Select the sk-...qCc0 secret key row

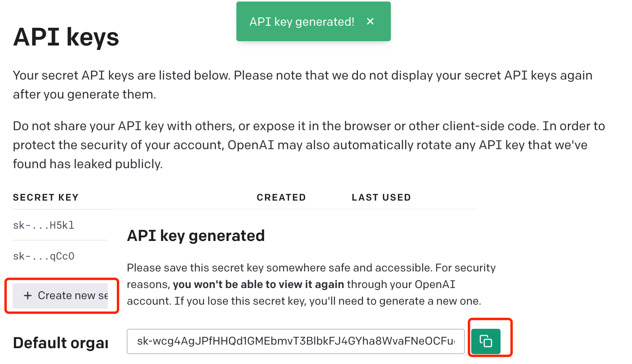click(44, 256)
